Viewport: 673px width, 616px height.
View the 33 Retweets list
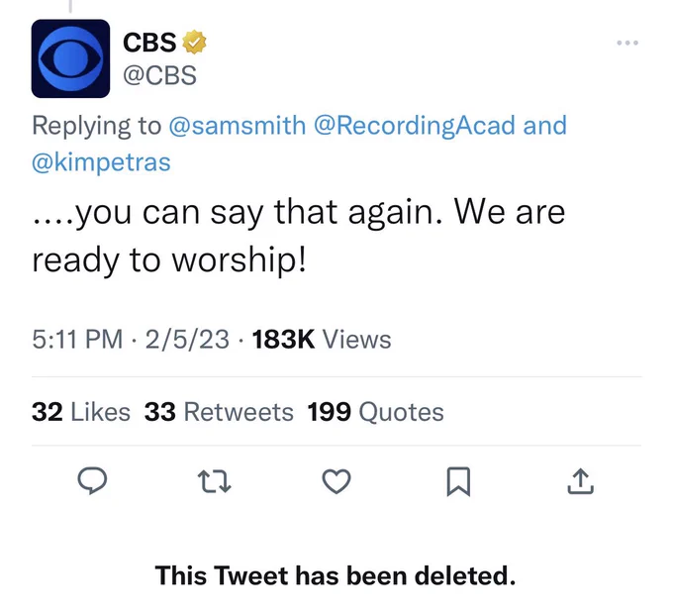[219, 412]
